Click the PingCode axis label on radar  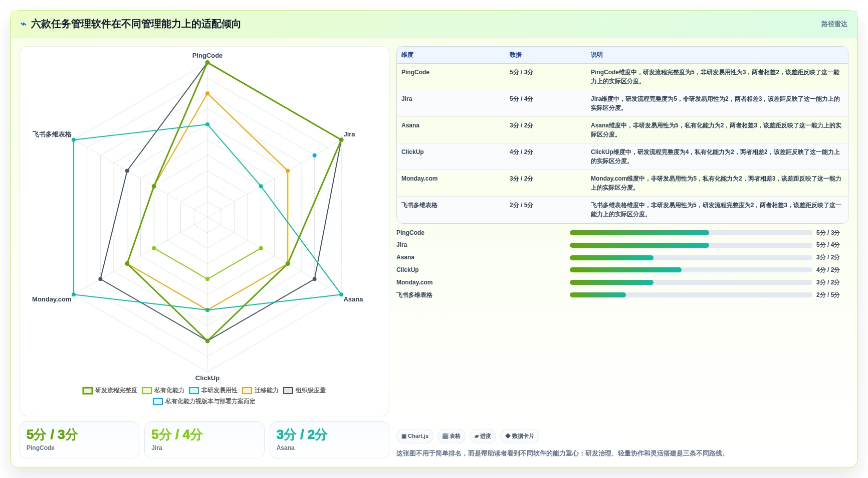point(207,56)
